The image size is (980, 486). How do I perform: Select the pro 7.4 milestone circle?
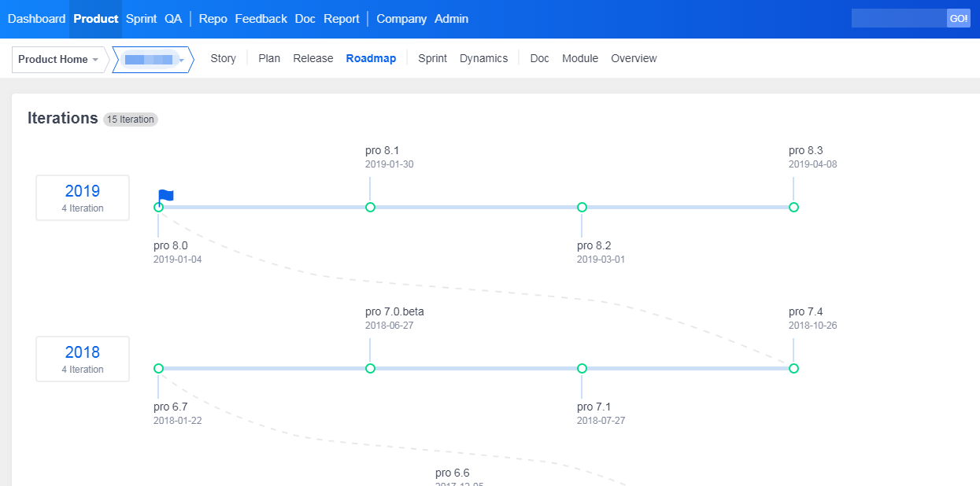point(793,369)
